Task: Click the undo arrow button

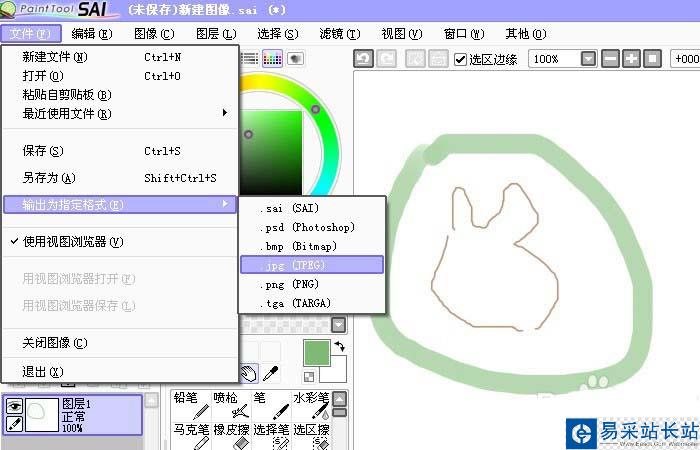Action: [x=363, y=59]
